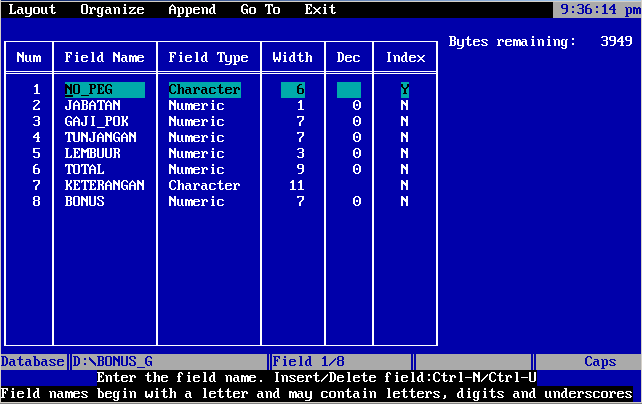Click the Dec value of JABATAN

coord(357,106)
